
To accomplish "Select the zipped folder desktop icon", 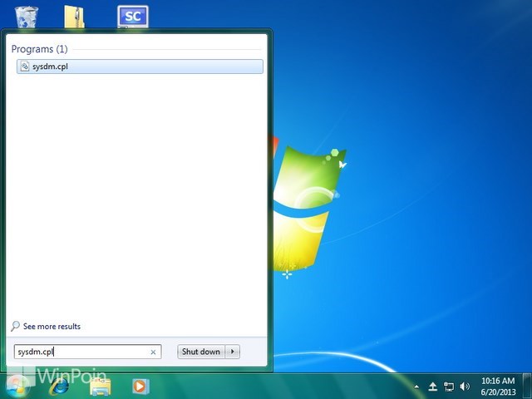I will tap(74, 17).
